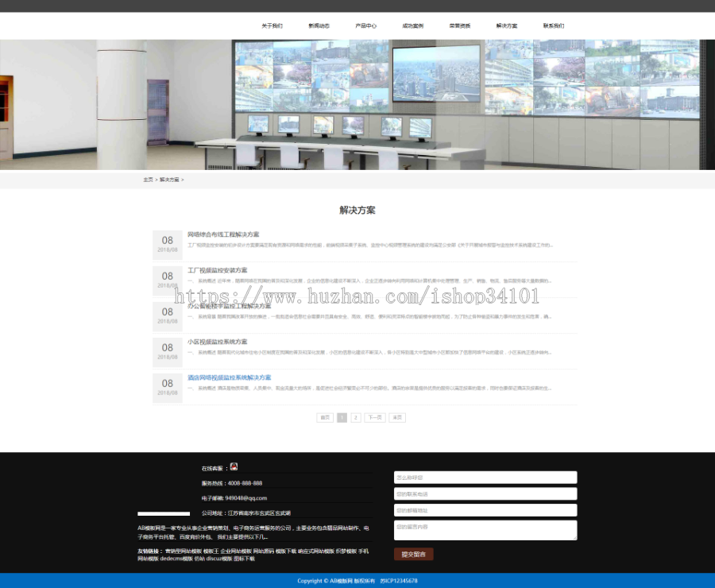Open the 酒店网络视频监控系统解决方案 article
The height and width of the screenshot is (588, 715).
tap(230, 377)
